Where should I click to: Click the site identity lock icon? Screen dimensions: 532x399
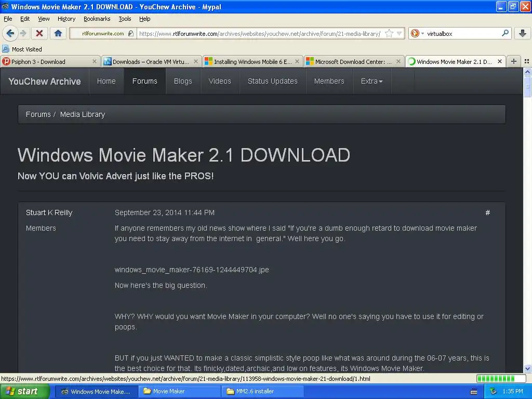(x=131, y=33)
